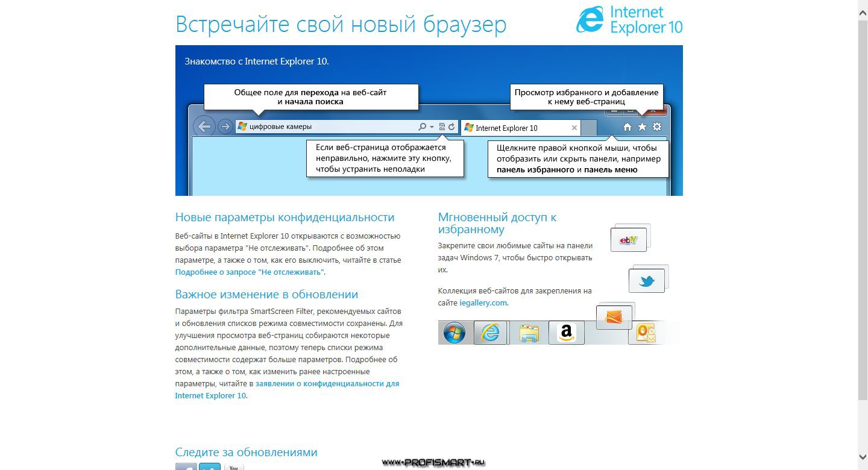Open the address bar dropdown arrow
Screen dimensions: 868x470
pyautogui.click(x=432, y=127)
